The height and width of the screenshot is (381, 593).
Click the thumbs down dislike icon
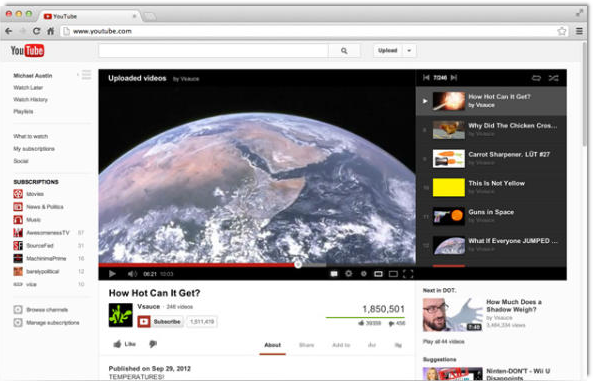coord(153,344)
